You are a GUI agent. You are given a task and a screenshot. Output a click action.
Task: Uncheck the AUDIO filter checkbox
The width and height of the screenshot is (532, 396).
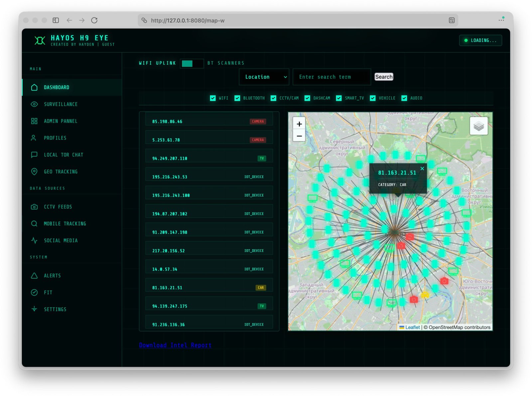[404, 98]
